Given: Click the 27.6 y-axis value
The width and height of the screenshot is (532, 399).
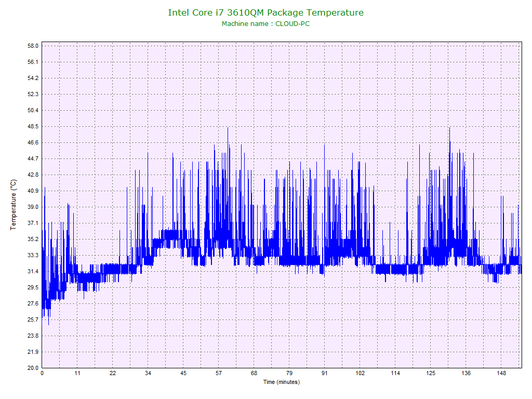Looking at the screenshot, I should point(33,303).
